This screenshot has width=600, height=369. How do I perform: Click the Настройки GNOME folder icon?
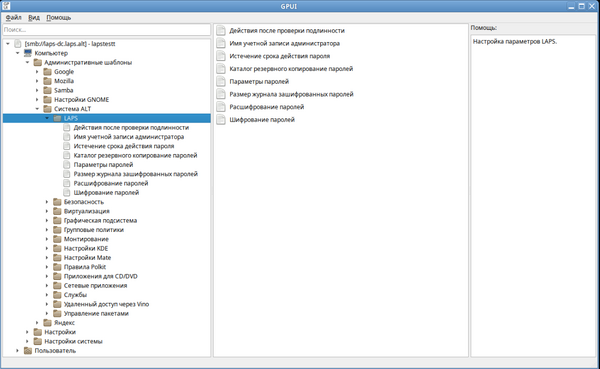47,100
